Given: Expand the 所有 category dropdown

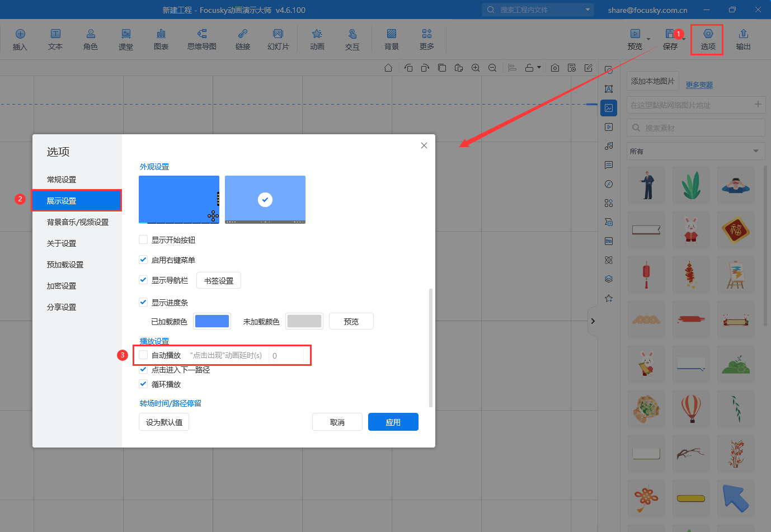Looking at the screenshot, I should coord(756,151).
